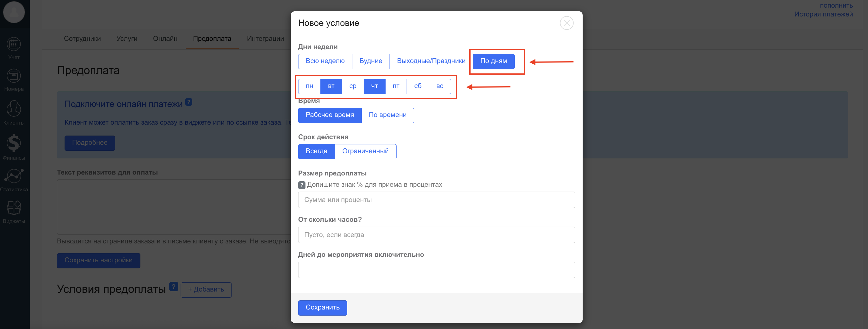
Task: Open the История платежей link
Action: [x=823, y=15]
